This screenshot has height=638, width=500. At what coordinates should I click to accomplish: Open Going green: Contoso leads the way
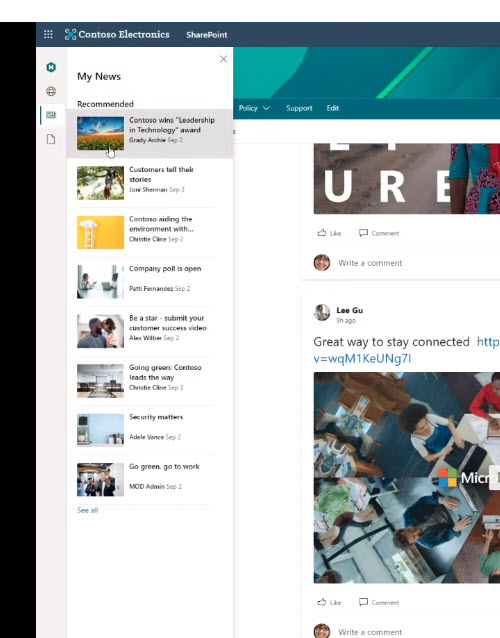point(165,372)
